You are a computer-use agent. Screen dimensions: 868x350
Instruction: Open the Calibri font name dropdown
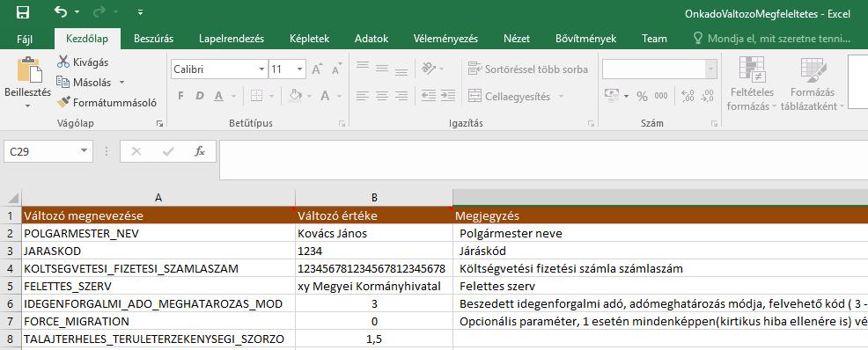pos(261,69)
